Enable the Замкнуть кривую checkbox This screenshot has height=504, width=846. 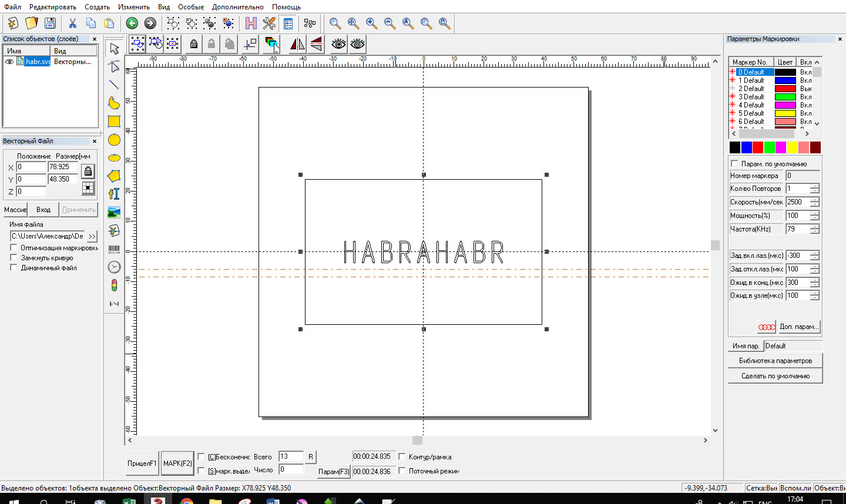[14, 258]
